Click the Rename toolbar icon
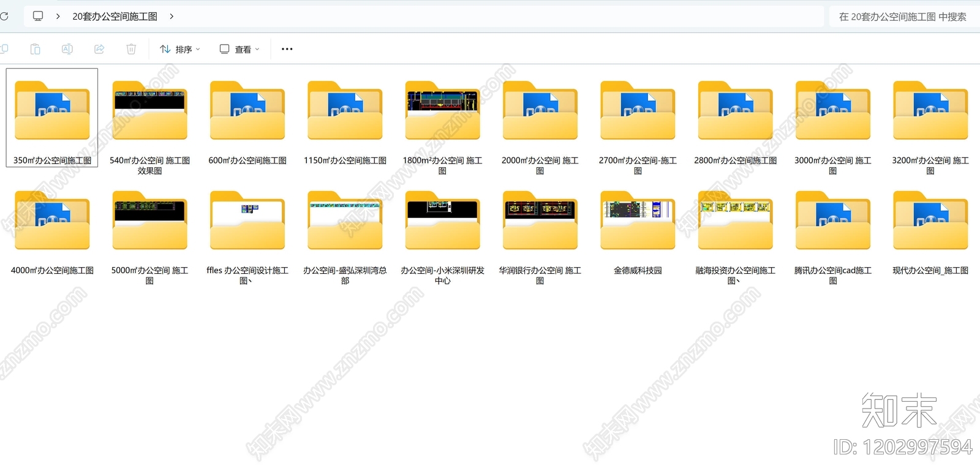 point(67,49)
